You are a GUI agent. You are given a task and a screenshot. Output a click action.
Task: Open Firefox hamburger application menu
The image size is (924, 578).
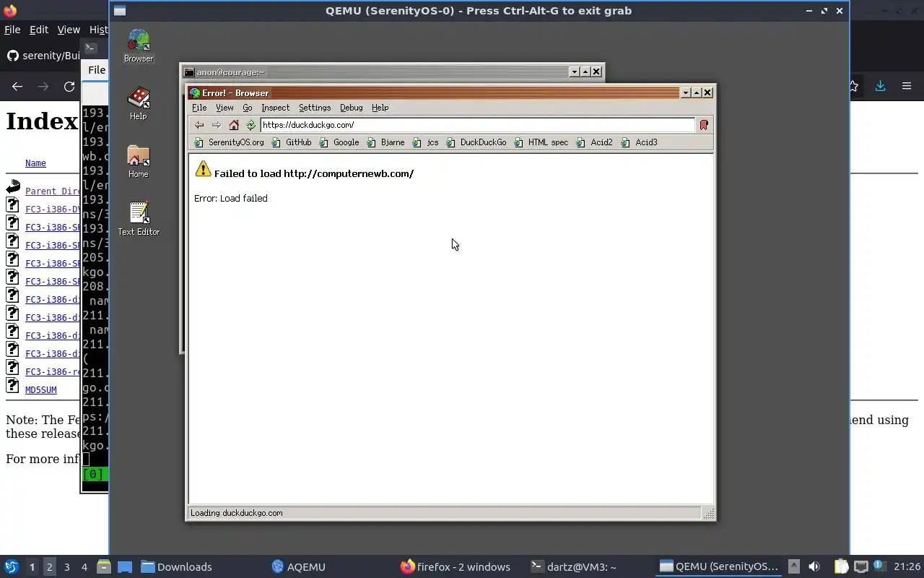click(907, 86)
